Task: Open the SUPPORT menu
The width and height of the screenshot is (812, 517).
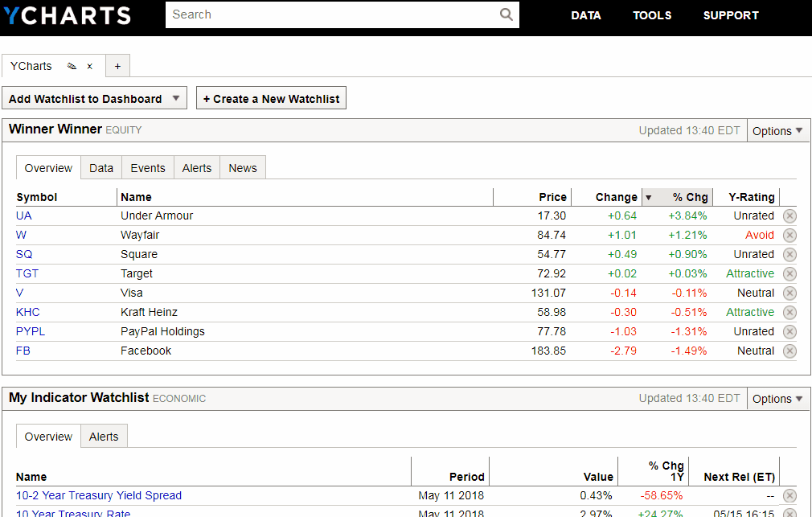Action: click(x=731, y=15)
